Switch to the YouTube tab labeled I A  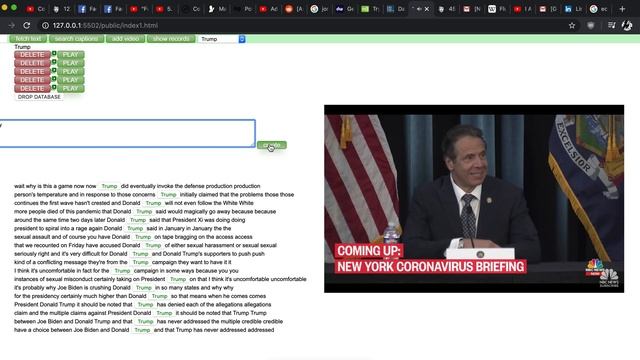tap(522, 9)
